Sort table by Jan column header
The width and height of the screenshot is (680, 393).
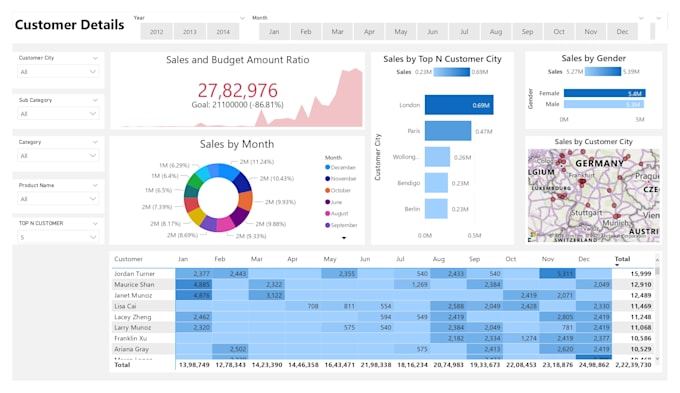coord(183,259)
